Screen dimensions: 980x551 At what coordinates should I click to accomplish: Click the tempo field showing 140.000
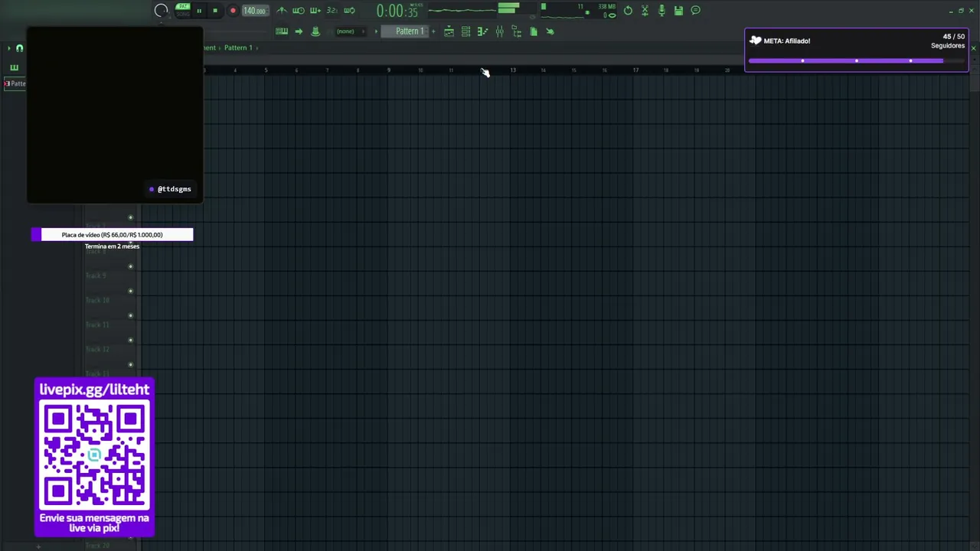pyautogui.click(x=254, y=11)
